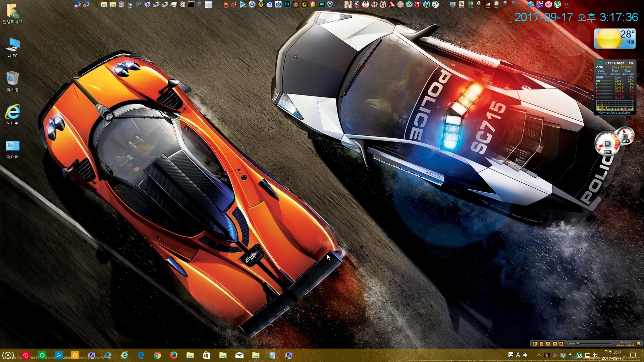The image size is (644, 362).
Task: Click the green restart icon on taskbar
Action: click(x=42, y=355)
